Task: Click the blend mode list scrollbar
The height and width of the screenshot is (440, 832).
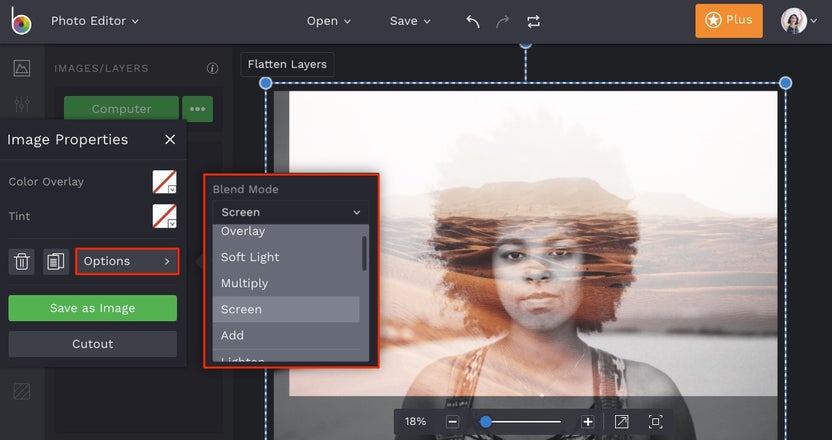Action: (364, 253)
